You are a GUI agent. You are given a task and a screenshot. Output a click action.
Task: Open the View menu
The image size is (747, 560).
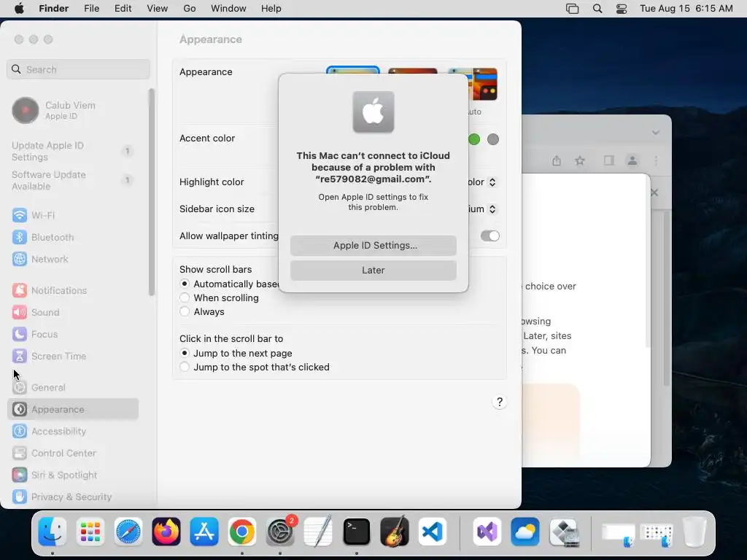coord(158,9)
